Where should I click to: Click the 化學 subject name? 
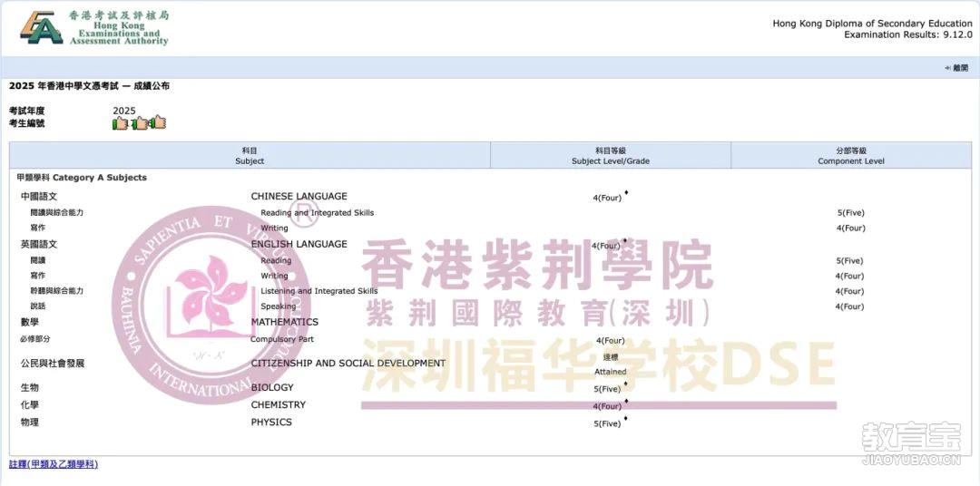click(x=29, y=404)
